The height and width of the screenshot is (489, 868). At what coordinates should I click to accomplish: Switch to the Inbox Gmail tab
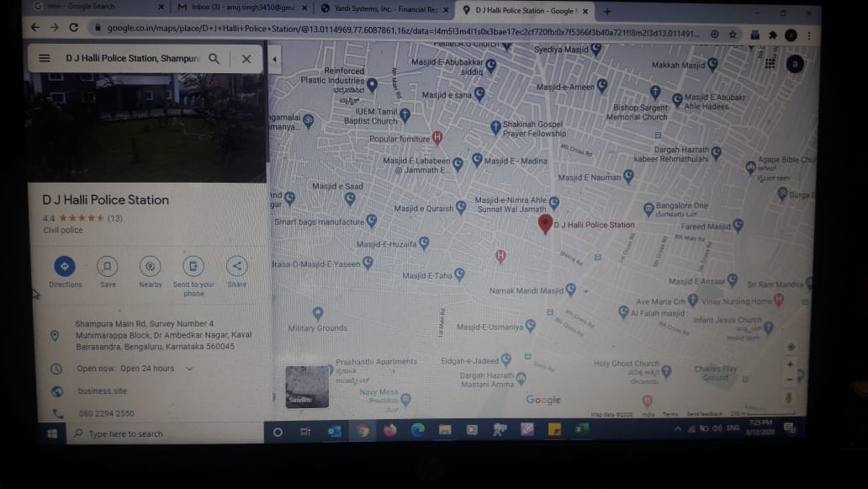click(x=242, y=8)
